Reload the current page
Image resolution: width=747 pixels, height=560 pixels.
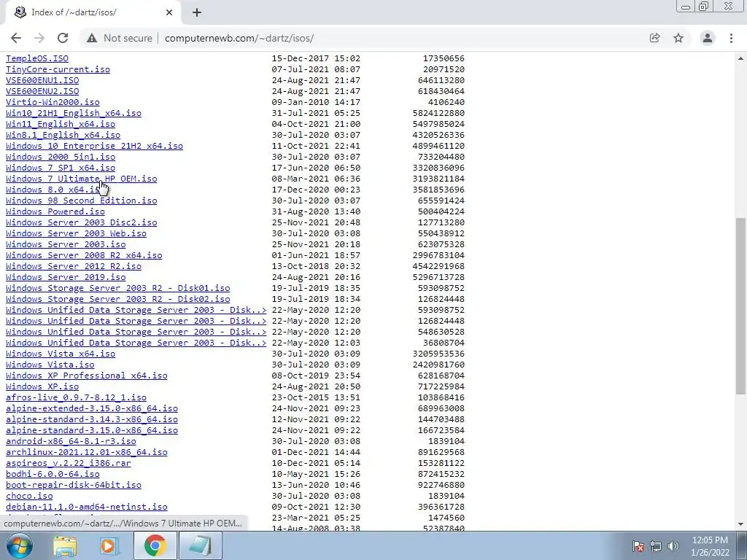[63, 38]
